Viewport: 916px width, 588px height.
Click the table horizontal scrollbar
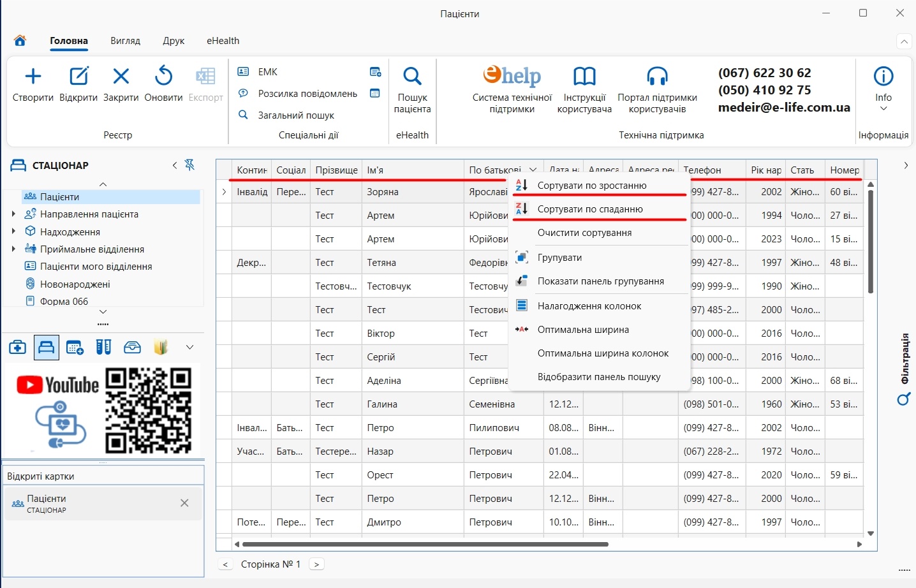[425, 545]
